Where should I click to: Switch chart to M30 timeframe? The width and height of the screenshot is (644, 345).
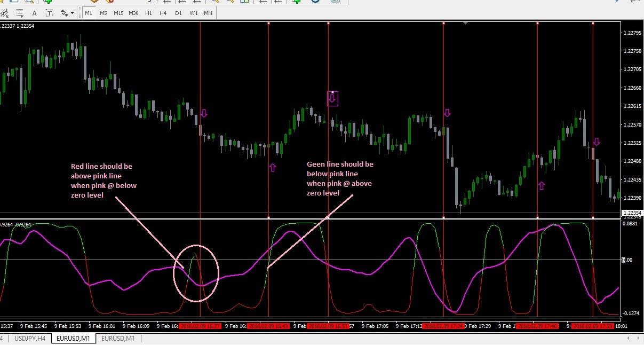(x=133, y=13)
